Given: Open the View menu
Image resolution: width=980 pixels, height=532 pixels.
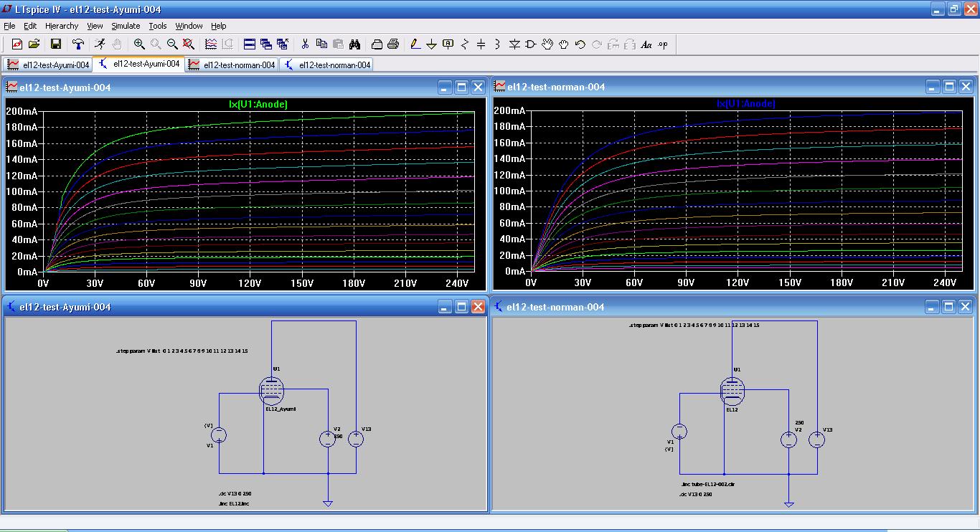Looking at the screenshot, I should point(95,26).
